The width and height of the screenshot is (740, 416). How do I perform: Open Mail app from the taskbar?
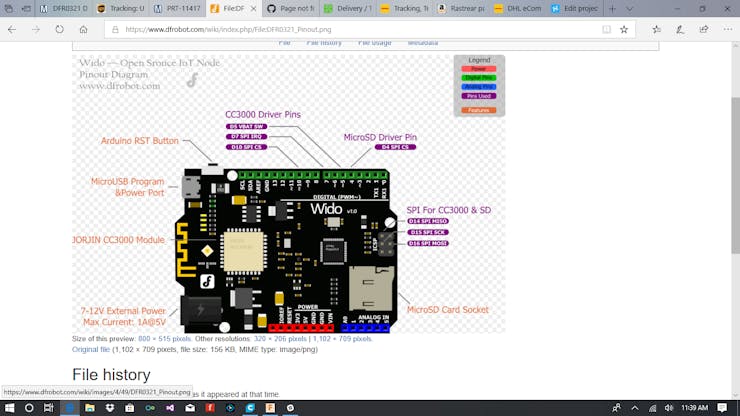(190, 408)
